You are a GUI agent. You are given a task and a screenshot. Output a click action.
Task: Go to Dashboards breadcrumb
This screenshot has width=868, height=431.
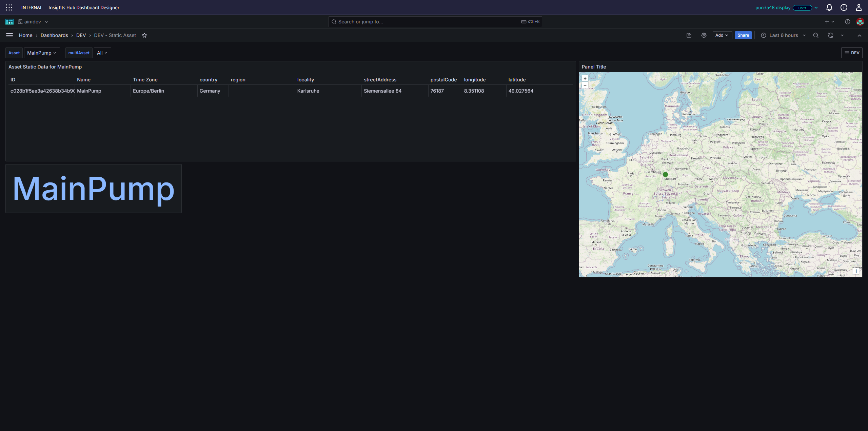[x=54, y=35]
